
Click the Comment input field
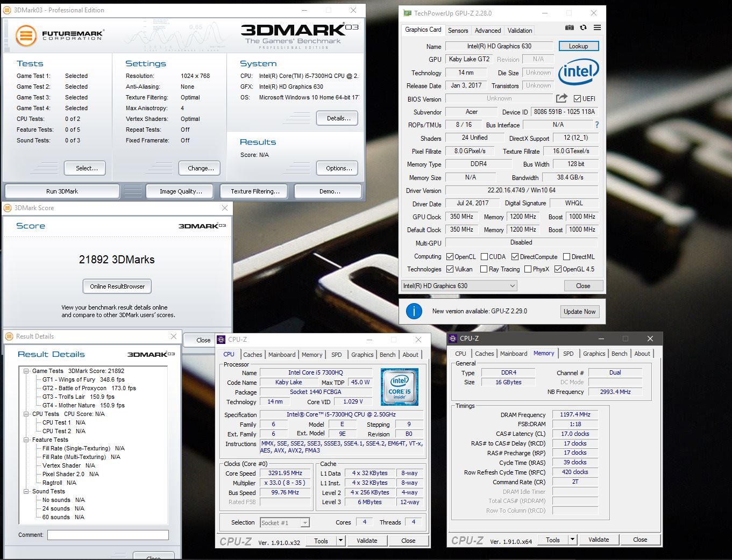(x=108, y=535)
